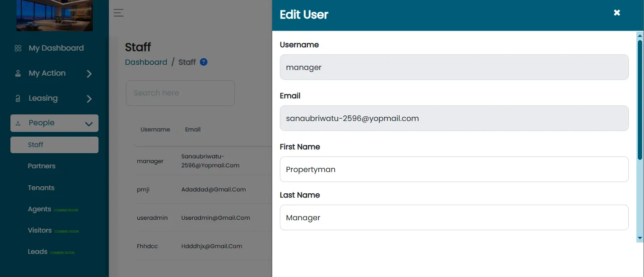The width and height of the screenshot is (644, 277).
Task: Expand the Leasing submenu arrow
Action: [89, 99]
